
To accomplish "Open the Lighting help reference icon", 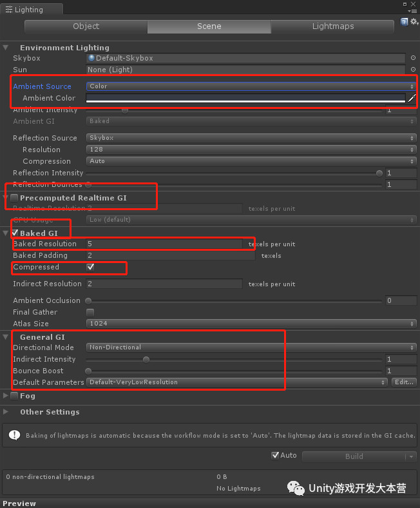I will click(404, 23).
